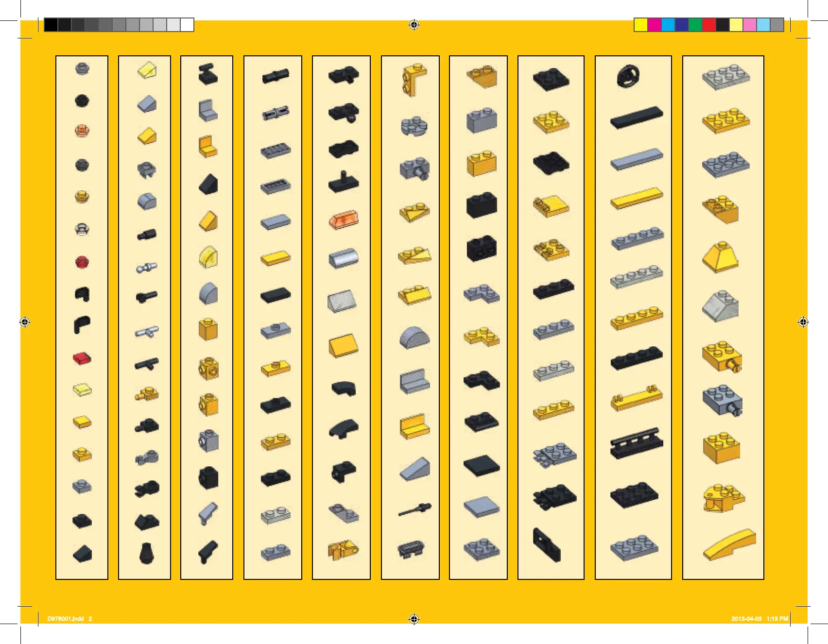The height and width of the screenshot is (644, 828).
Task: Select the gray 2x2 smooth tile
Action: click(482, 508)
